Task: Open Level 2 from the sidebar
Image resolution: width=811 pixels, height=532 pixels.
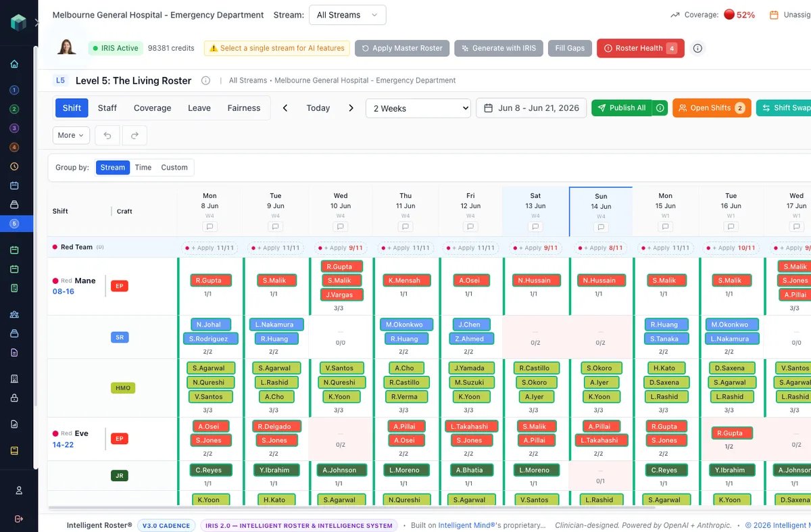Action: [x=14, y=109]
